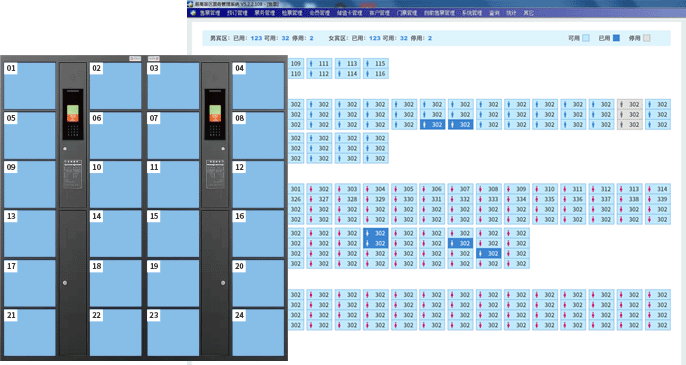Open cabinet locker door 11

(173, 184)
